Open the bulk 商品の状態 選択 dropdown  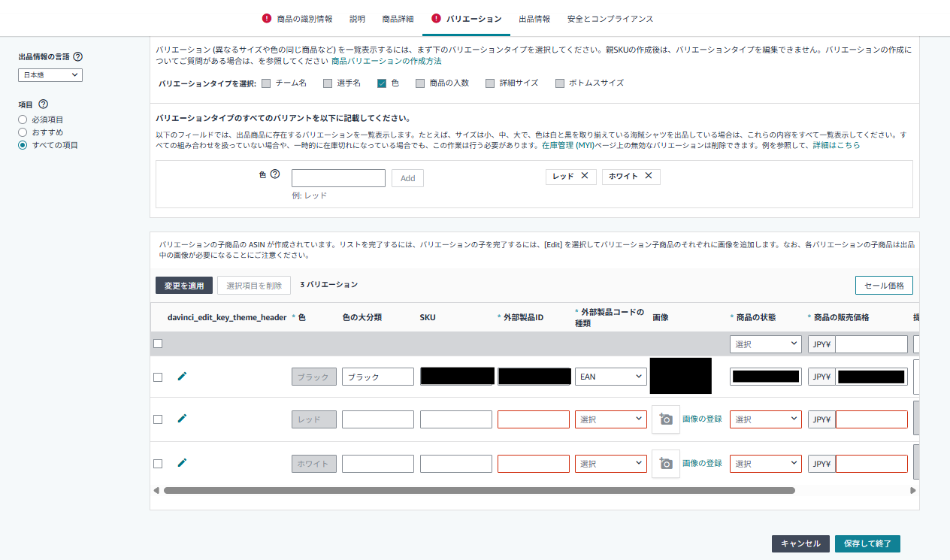[765, 344]
